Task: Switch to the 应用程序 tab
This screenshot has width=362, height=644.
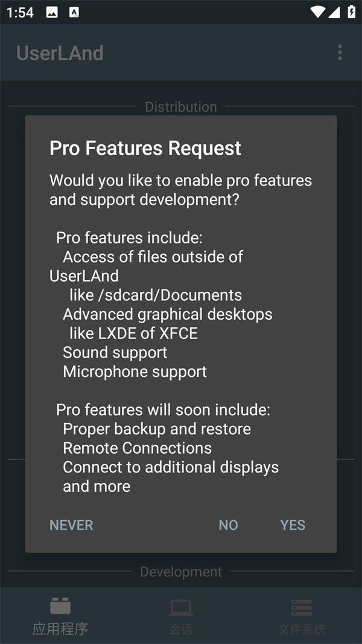Action: (x=60, y=616)
